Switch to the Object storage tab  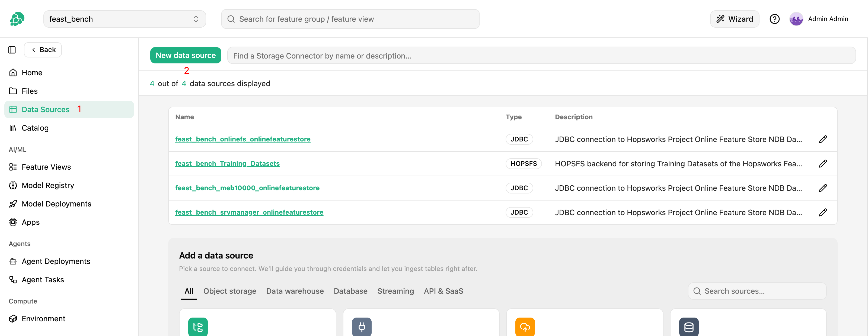coord(230,291)
